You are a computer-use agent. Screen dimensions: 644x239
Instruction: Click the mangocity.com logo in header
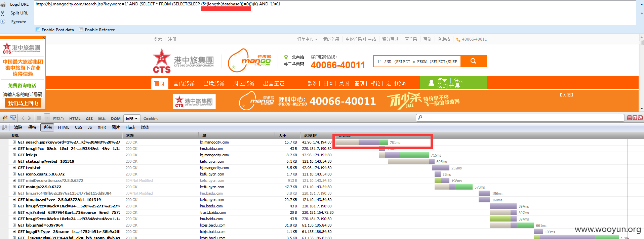pos(249,60)
